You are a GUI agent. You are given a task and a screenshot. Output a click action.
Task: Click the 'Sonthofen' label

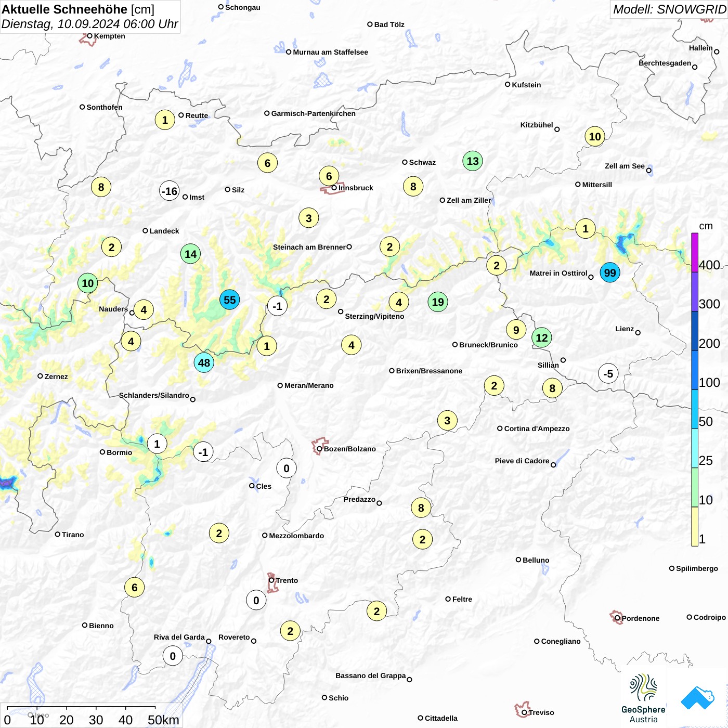[x=105, y=107]
